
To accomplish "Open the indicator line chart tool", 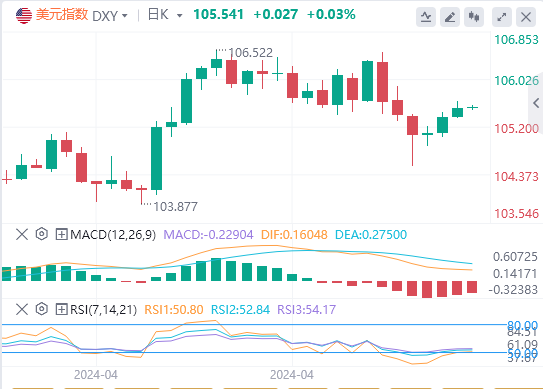I will (x=426, y=16).
